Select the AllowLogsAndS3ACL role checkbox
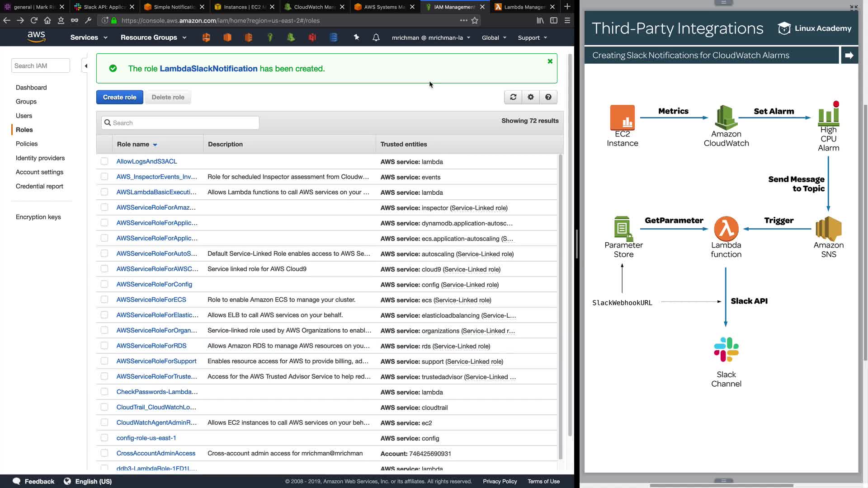Screen dimensions: 868x488 104,161
